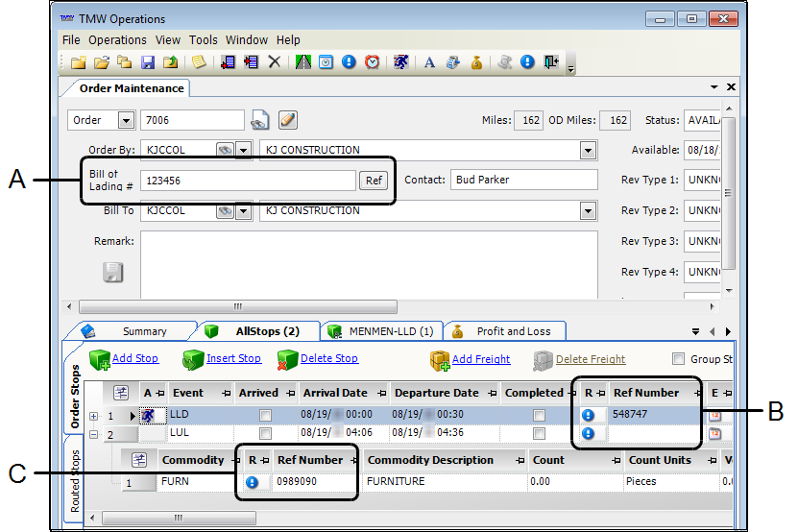The height and width of the screenshot is (532, 798).
Task: Switch to the Profit and Loss tab
Action: click(505, 331)
